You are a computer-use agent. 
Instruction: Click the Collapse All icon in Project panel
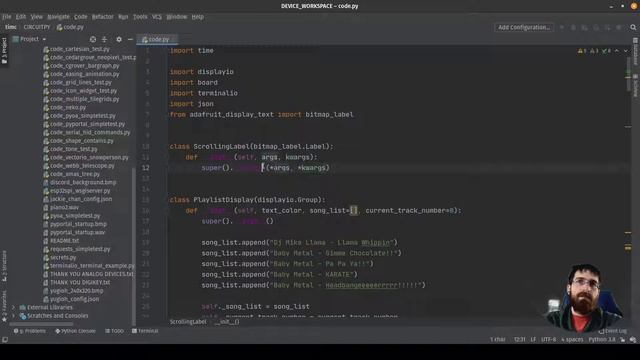tap(104, 39)
